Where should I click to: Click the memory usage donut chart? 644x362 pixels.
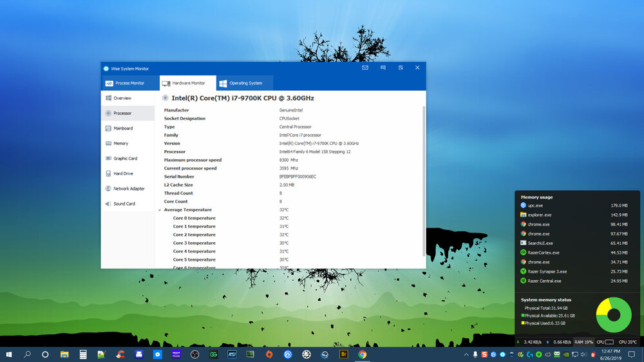(x=614, y=315)
